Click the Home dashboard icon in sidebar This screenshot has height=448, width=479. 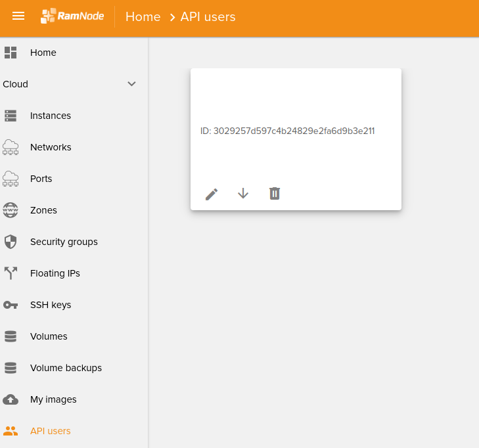click(11, 53)
